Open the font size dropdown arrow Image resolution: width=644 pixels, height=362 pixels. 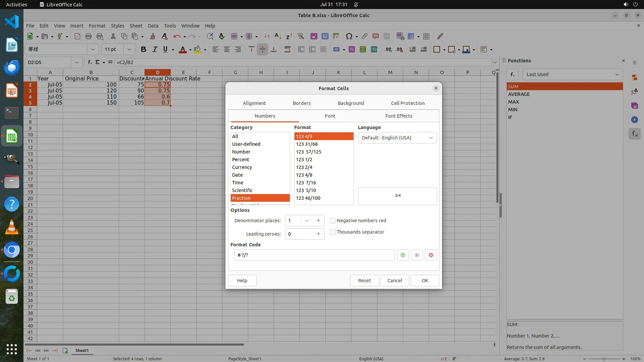(129, 49)
